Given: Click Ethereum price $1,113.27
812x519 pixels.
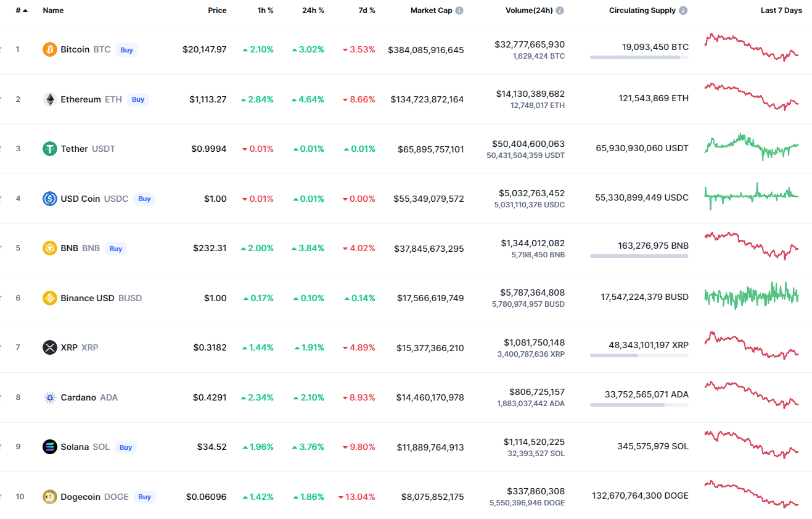Looking at the screenshot, I should point(208,99).
